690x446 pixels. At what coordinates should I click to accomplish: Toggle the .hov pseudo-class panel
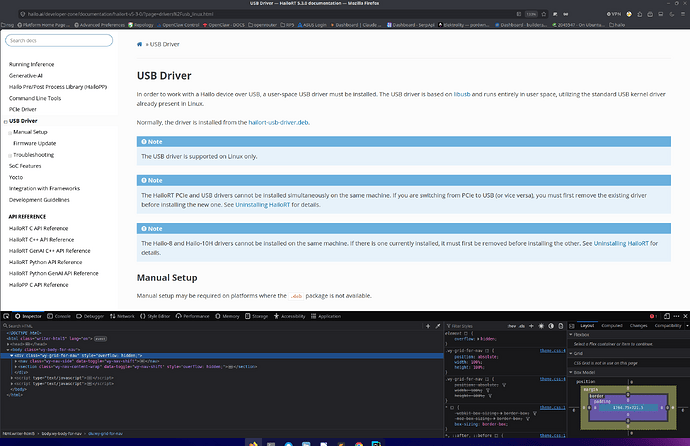(512, 326)
